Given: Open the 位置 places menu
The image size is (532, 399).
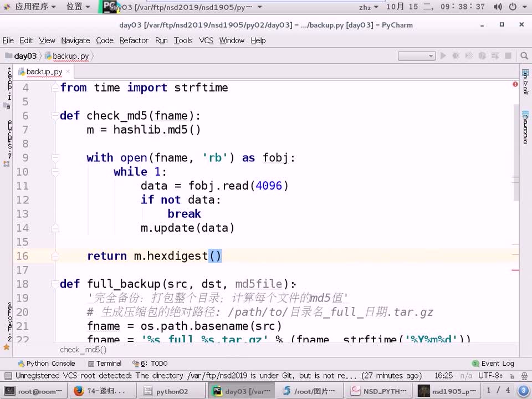Looking at the screenshot, I should [x=78, y=7].
